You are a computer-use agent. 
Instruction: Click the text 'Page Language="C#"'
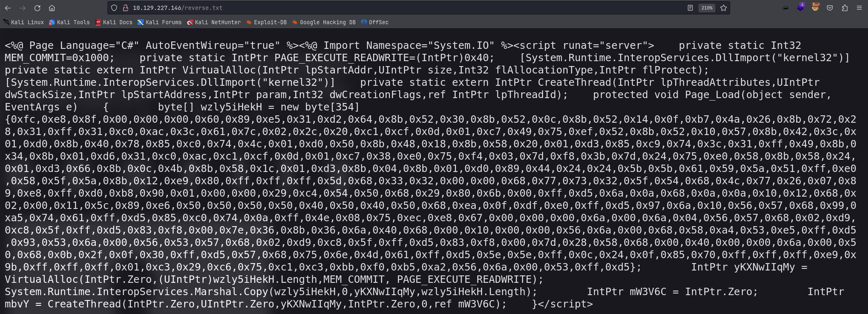point(85,46)
